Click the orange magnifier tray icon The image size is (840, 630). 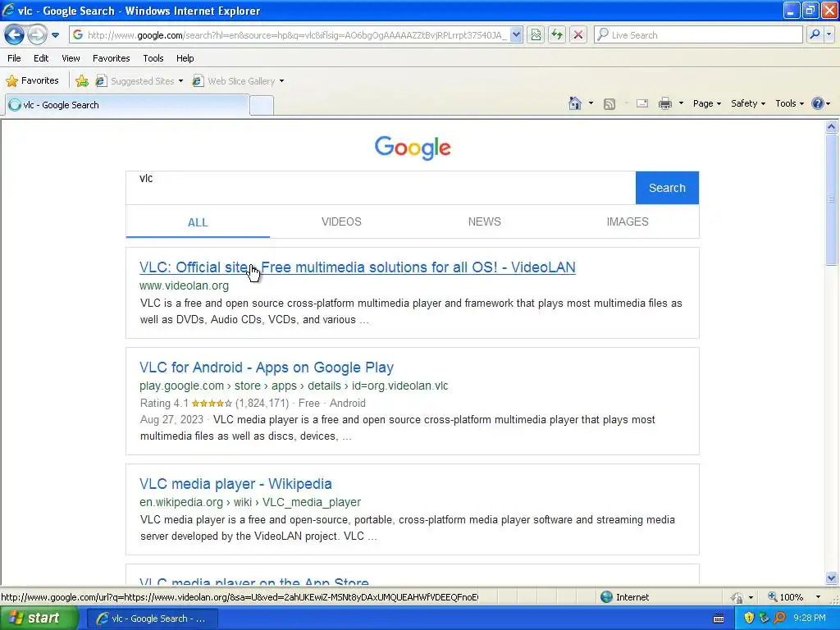pos(779,618)
